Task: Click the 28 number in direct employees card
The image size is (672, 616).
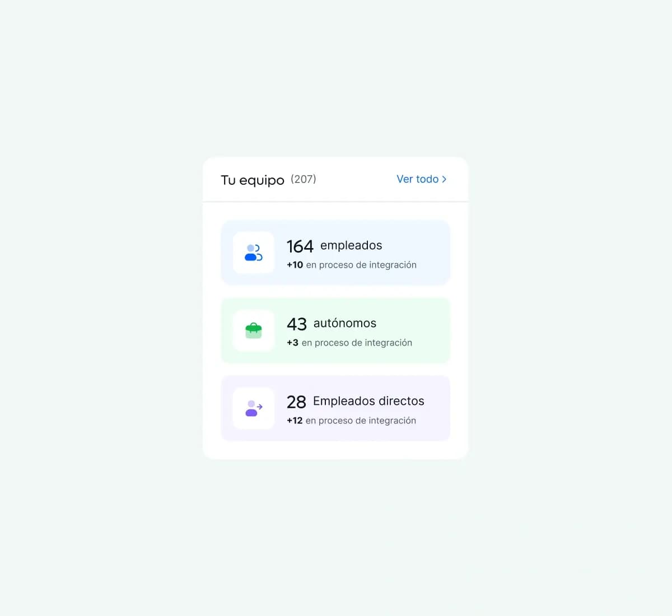Action: 296,402
